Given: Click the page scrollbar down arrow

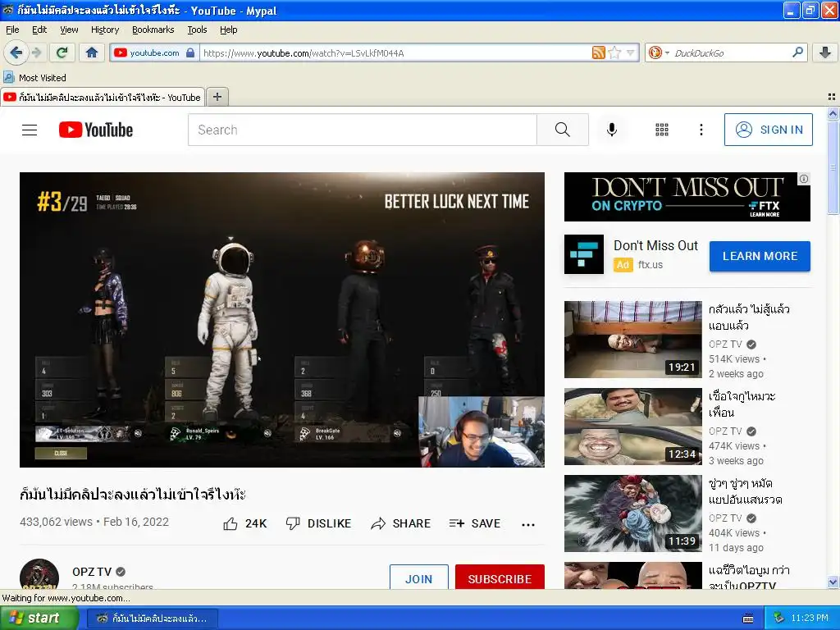Looking at the screenshot, I should [833, 582].
